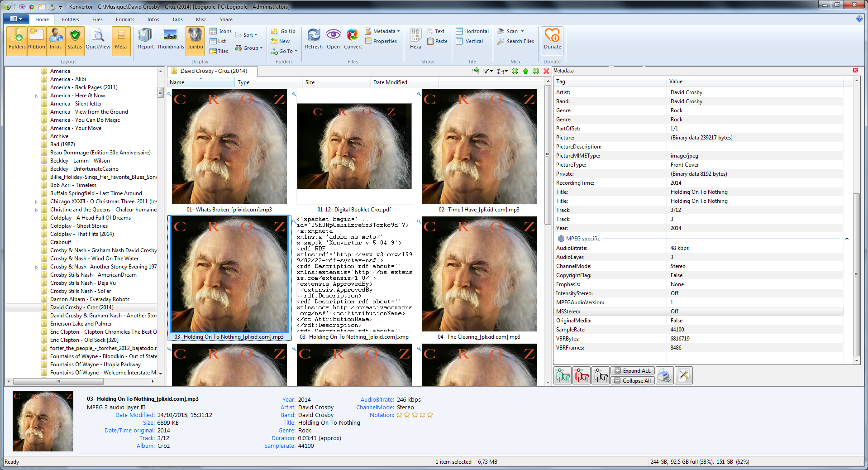Click the red X icon in file pane toolbar

point(546,71)
